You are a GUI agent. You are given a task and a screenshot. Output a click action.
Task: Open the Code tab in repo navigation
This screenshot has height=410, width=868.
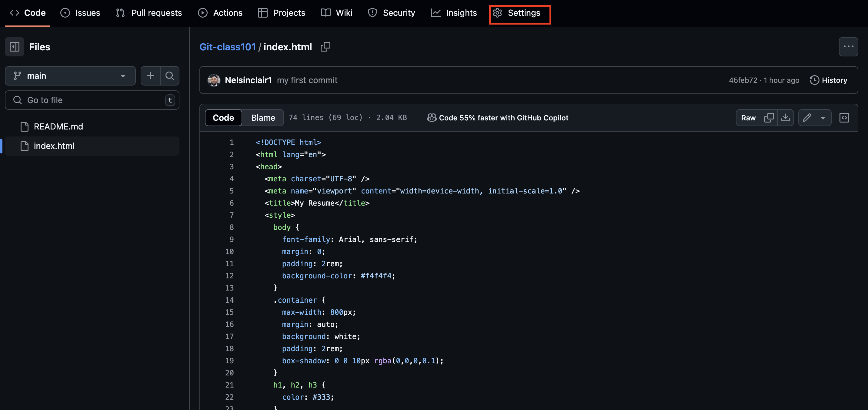(x=28, y=13)
